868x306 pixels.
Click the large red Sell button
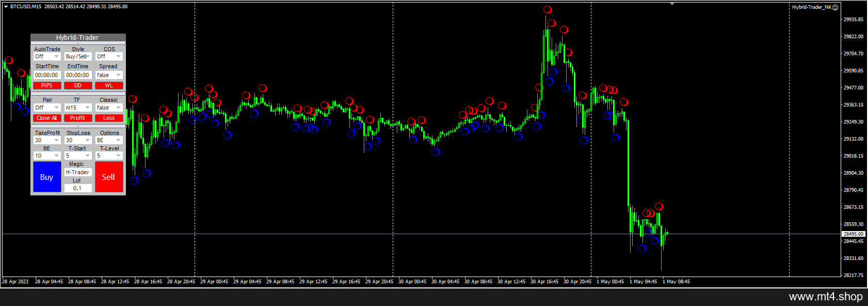[109, 177]
